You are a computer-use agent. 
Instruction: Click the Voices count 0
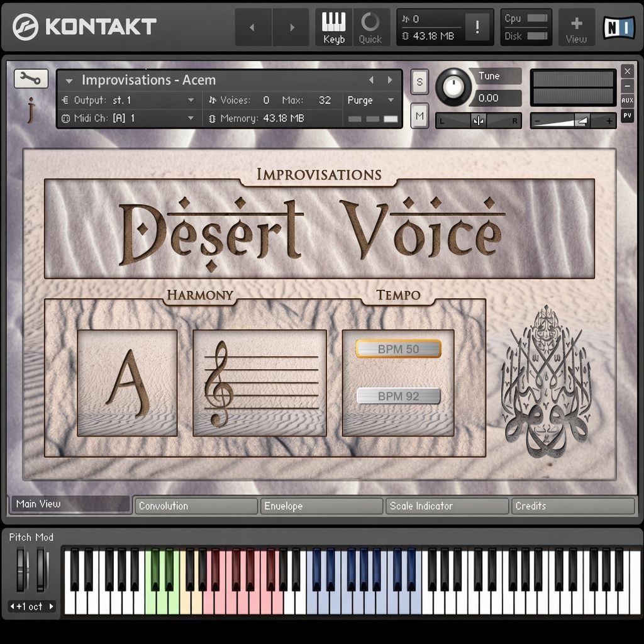coord(266,100)
